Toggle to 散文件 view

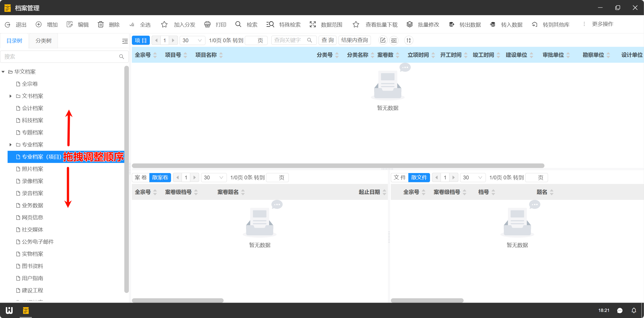(419, 177)
